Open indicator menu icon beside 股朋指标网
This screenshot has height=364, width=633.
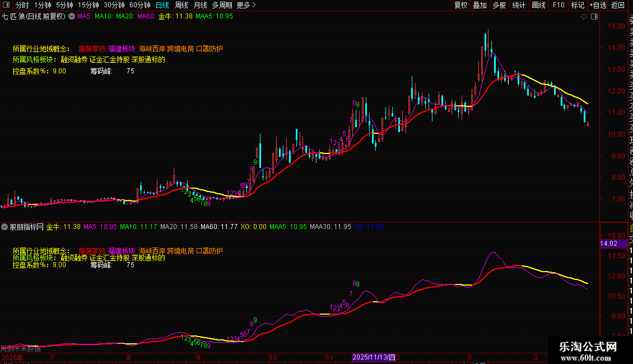point(4,227)
